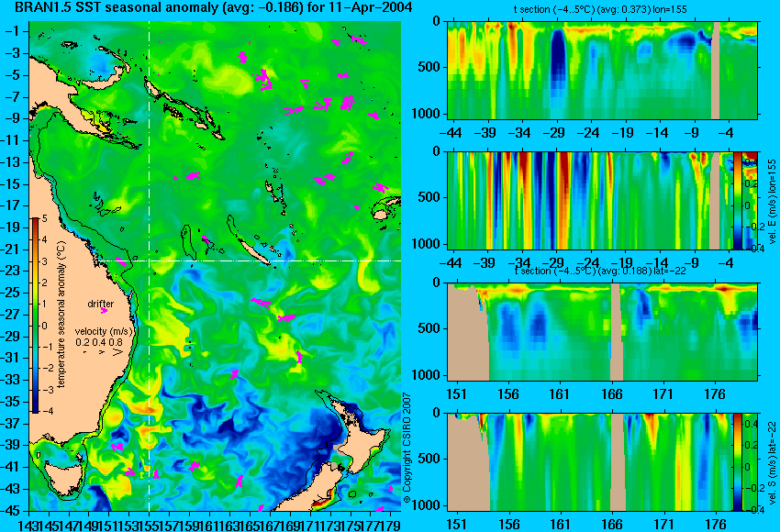The width and height of the screenshot is (780, 532).
Task: Click the 'drifter' legend label
Action: (x=101, y=304)
